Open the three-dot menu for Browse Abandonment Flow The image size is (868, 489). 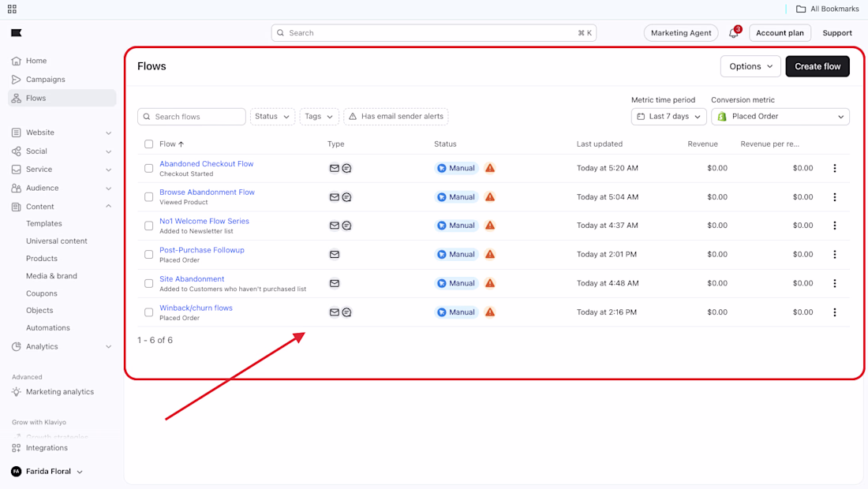[x=835, y=197]
